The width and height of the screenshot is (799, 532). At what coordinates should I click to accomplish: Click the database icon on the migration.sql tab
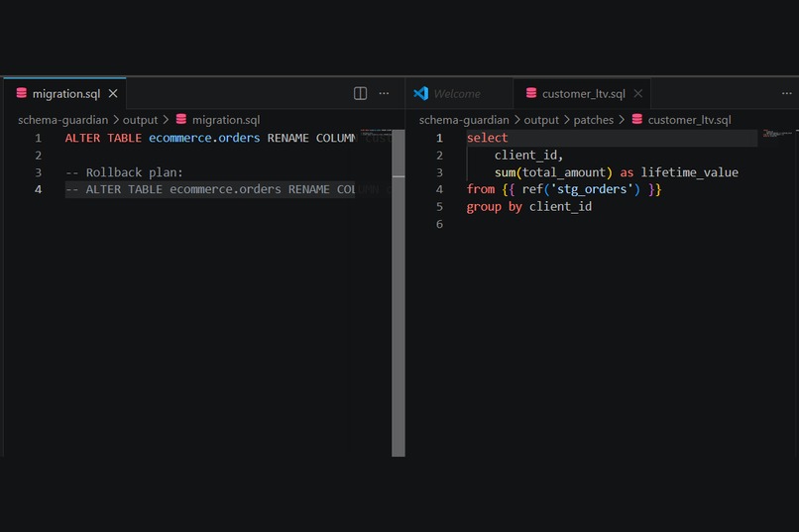(22, 93)
